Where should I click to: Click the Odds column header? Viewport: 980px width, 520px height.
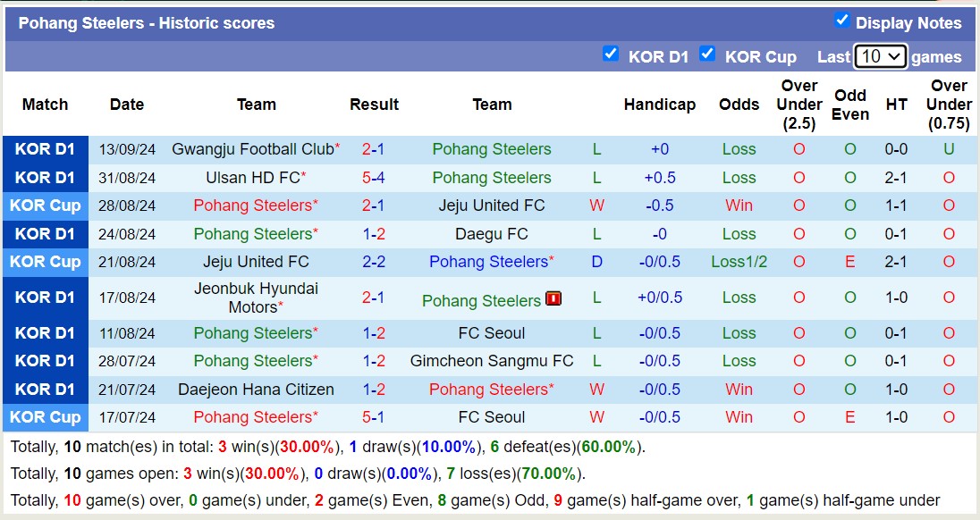coord(739,105)
